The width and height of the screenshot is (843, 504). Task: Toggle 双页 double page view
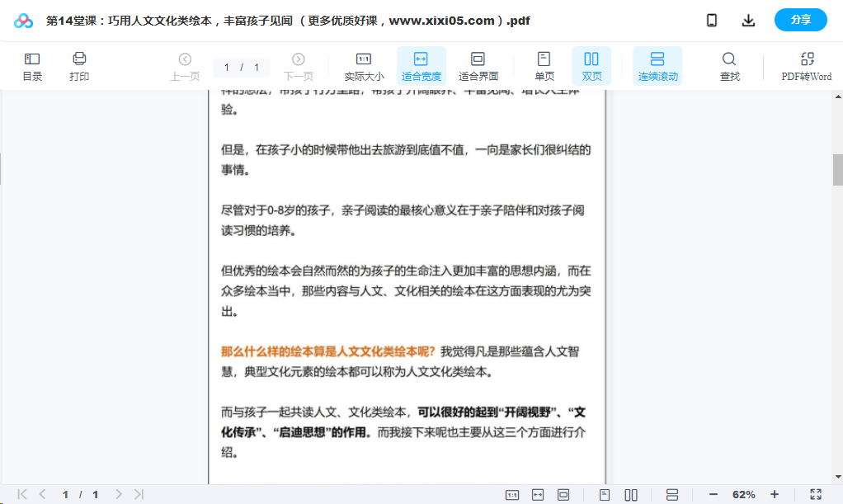[x=591, y=66]
